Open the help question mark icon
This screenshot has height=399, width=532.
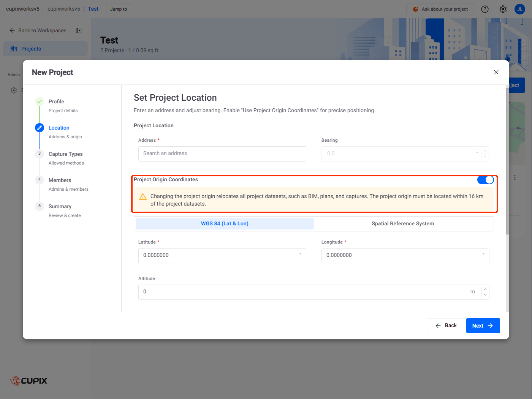(485, 9)
